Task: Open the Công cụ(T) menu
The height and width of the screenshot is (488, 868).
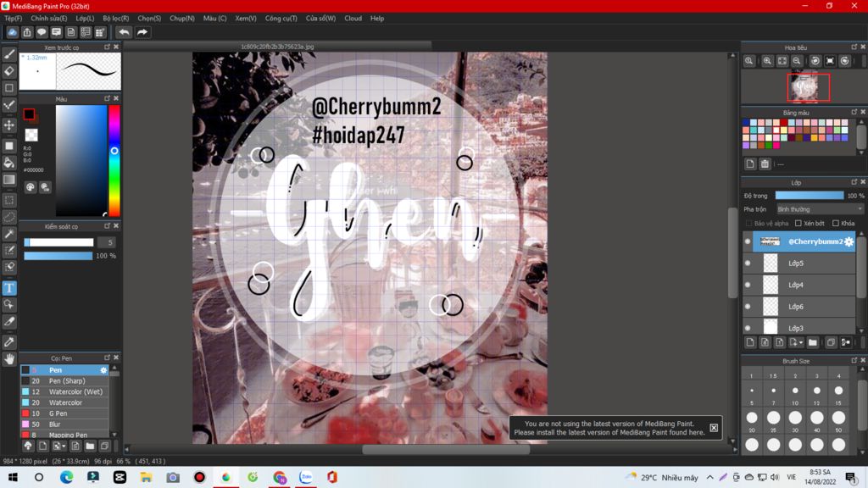Action: pyautogui.click(x=281, y=19)
